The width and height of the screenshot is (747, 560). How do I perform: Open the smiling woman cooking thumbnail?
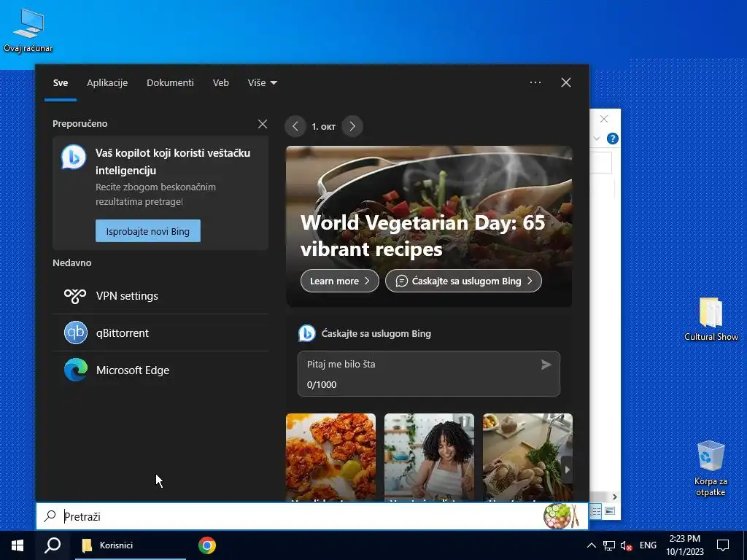point(429,456)
